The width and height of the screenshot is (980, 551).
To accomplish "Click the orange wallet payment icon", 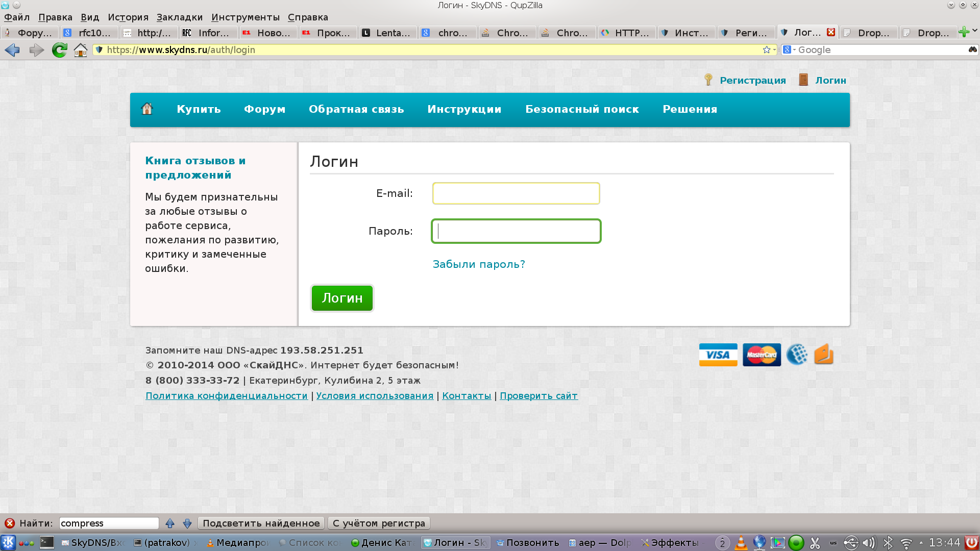I will (x=823, y=354).
